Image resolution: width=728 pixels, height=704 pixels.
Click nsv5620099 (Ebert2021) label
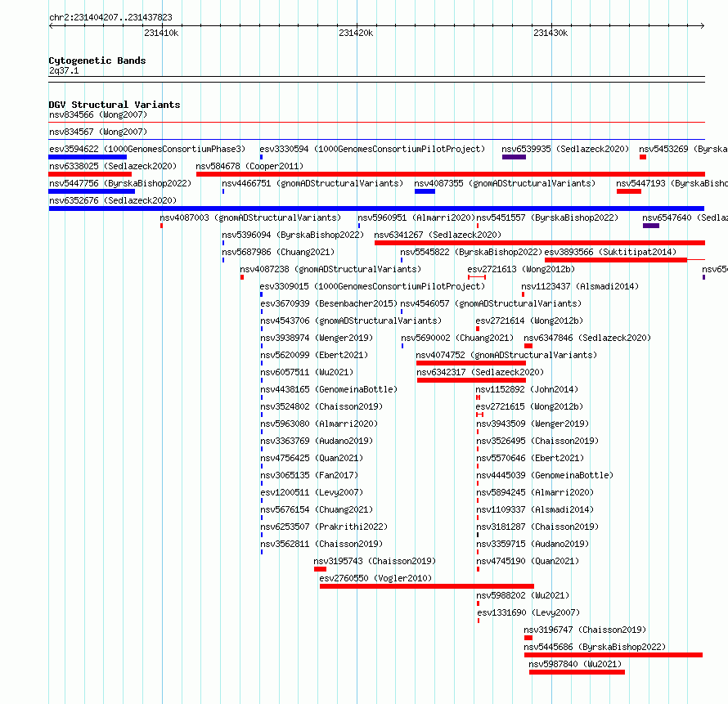click(314, 355)
